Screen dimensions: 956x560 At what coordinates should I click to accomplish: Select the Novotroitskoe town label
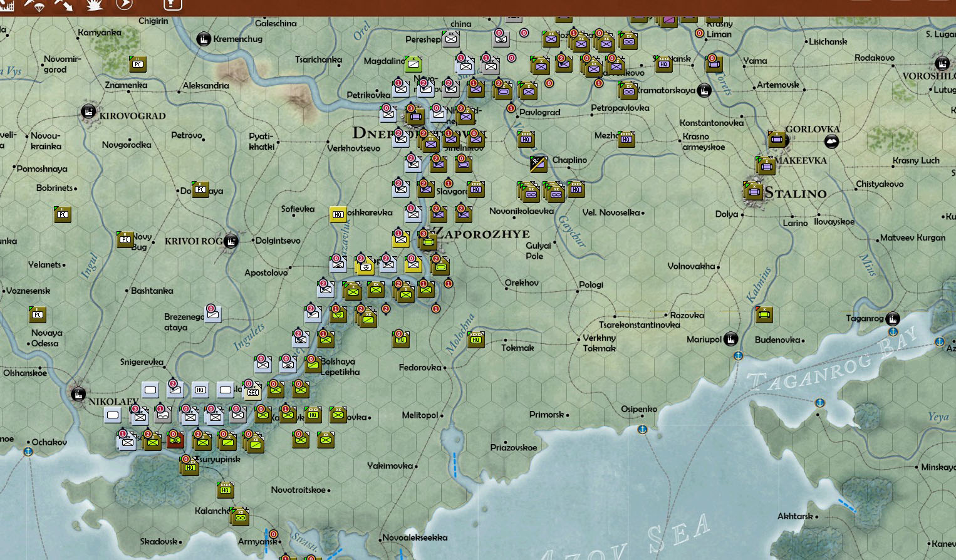click(298, 490)
